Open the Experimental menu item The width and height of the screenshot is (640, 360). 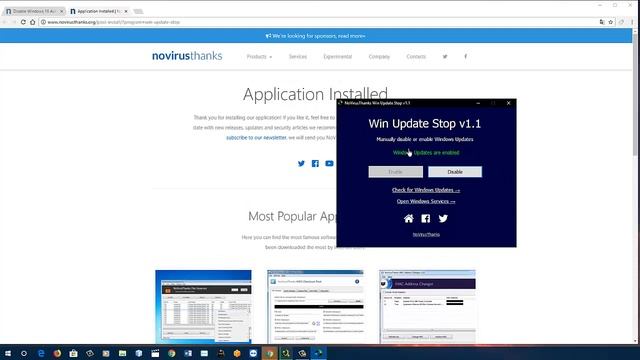click(338, 56)
